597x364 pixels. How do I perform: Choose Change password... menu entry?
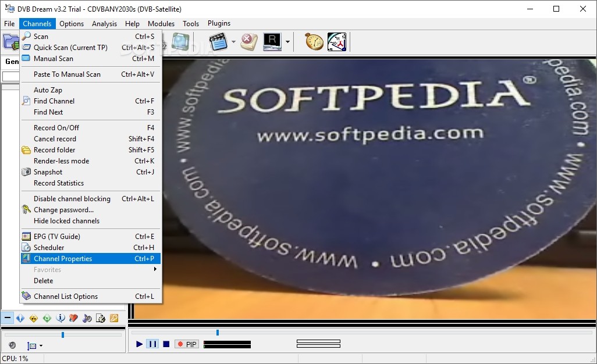pos(91,210)
